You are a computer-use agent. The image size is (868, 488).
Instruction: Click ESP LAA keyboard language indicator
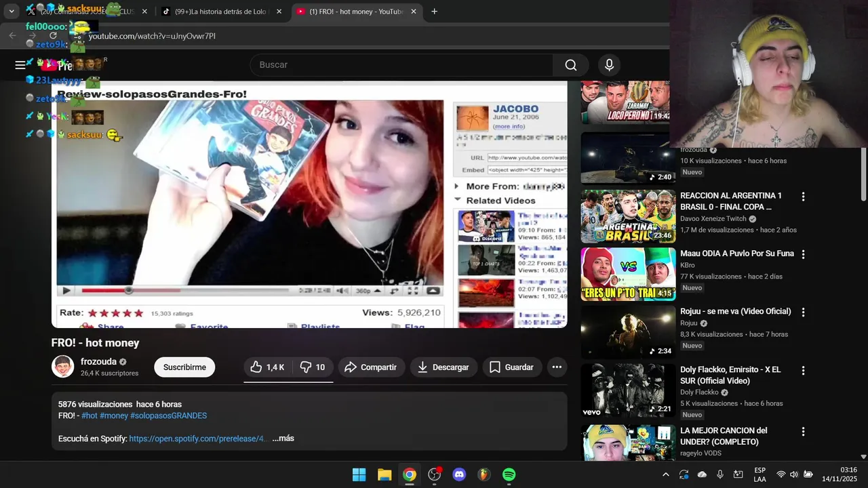click(x=759, y=474)
